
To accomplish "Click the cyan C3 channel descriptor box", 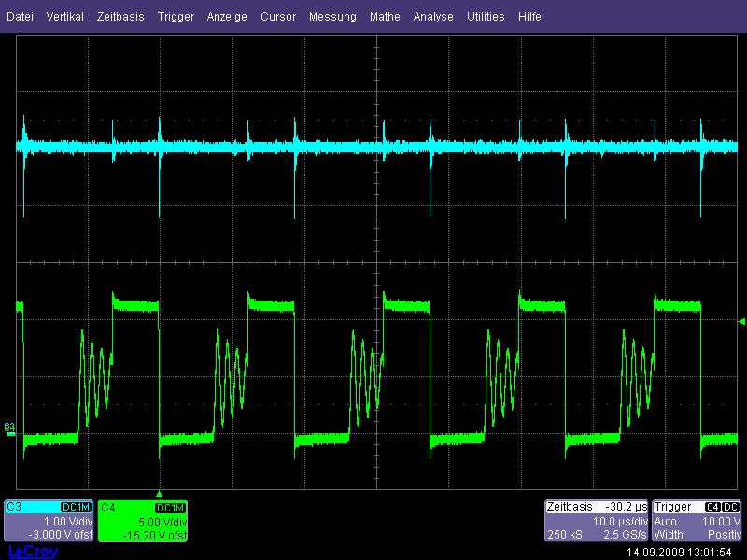I will 49,520.
